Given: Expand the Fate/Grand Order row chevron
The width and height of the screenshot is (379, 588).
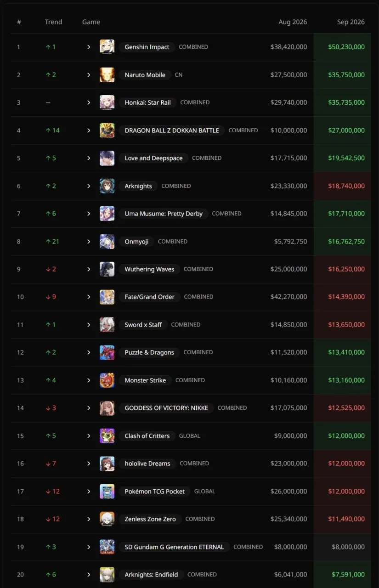Looking at the screenshot, I should [89, 297].
